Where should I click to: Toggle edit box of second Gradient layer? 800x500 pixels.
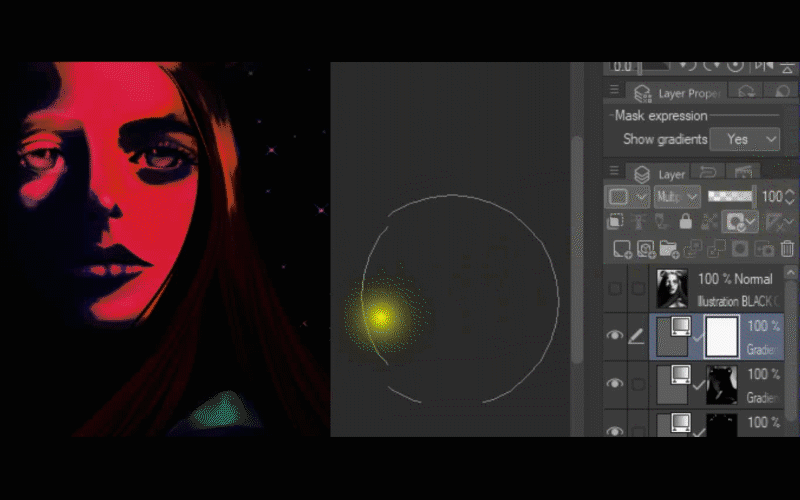click(638, 384)
